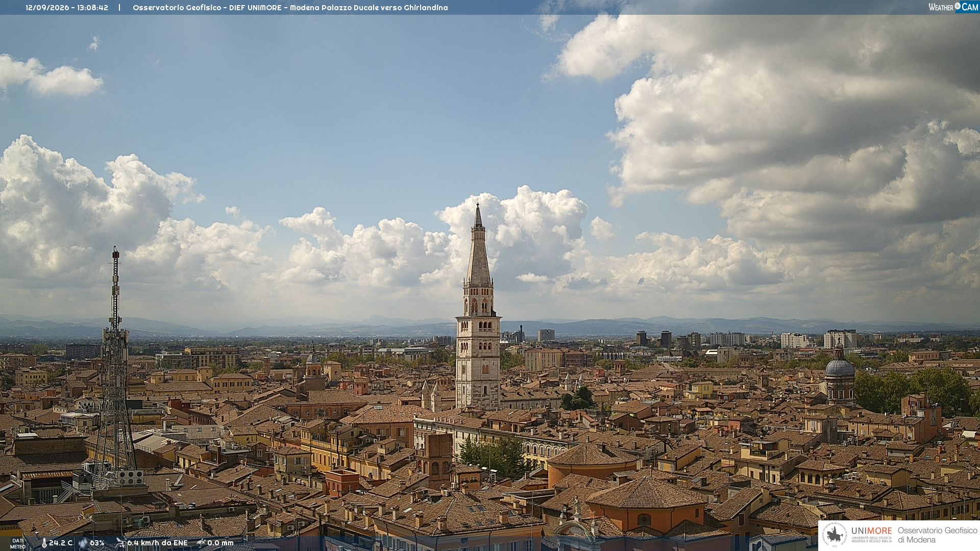Click the Osservatorio Geofisico DIEF UNIMORE title

click(290, 8)
